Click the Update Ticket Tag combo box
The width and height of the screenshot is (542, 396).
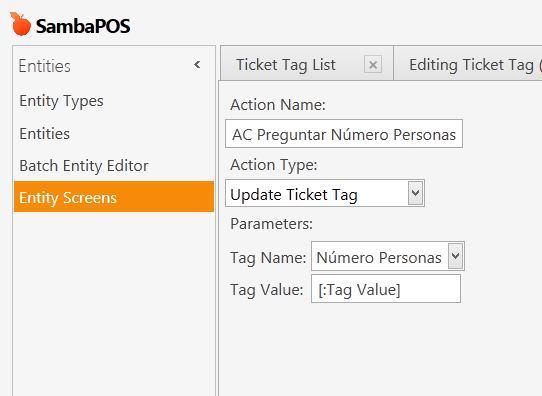[x=325, y=193]
